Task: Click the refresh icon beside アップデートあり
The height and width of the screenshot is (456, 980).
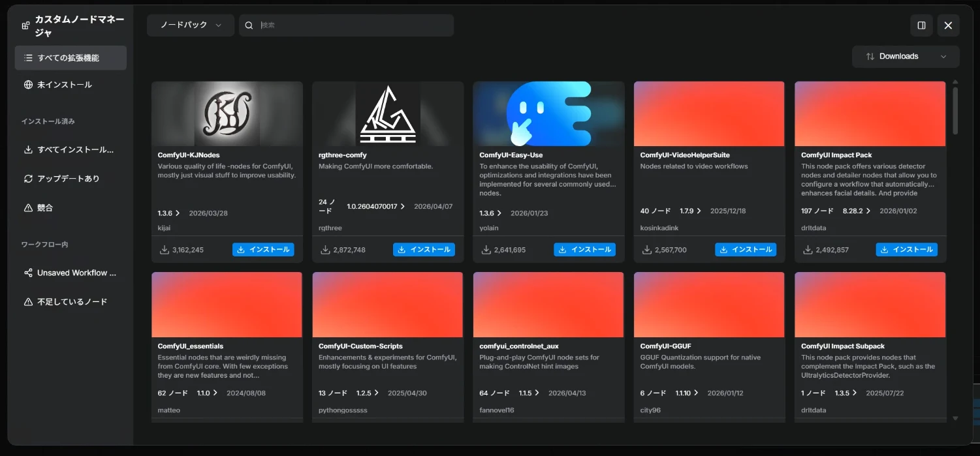Action: pos(28,179)
